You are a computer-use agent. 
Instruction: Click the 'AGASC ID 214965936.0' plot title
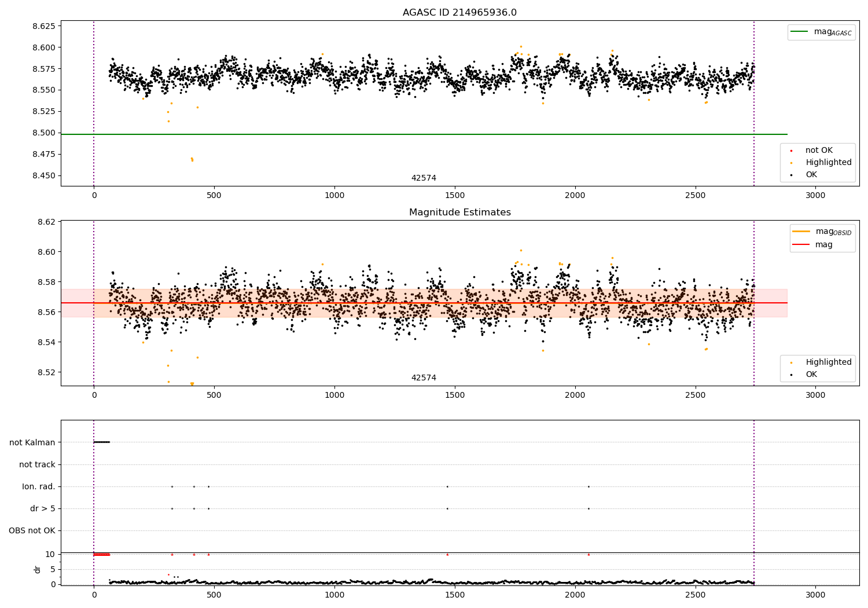(x=459, y=13)
